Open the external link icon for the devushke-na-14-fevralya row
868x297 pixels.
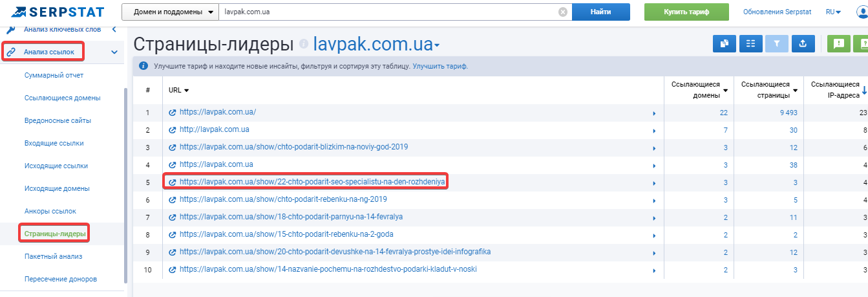pos(173,252)
